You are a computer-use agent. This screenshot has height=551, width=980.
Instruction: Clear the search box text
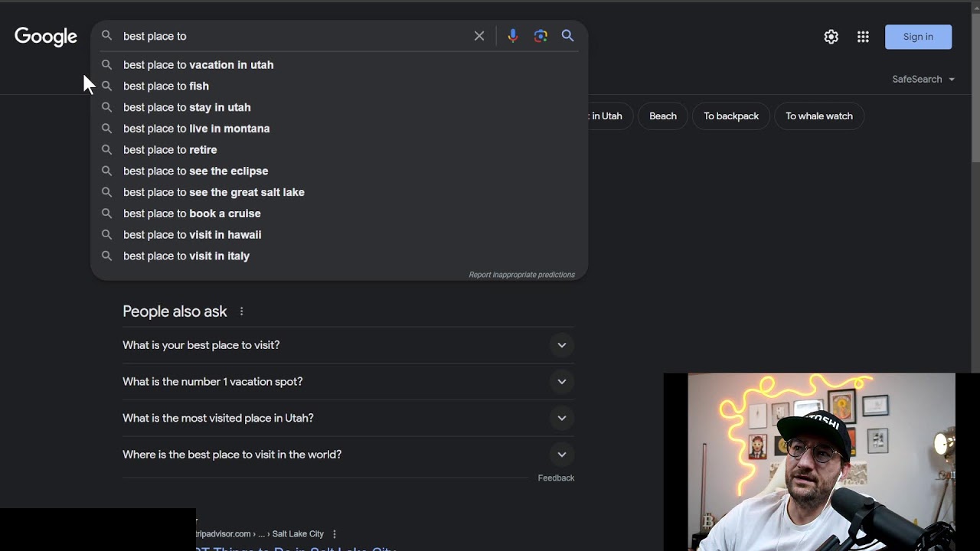pos(479,36)
